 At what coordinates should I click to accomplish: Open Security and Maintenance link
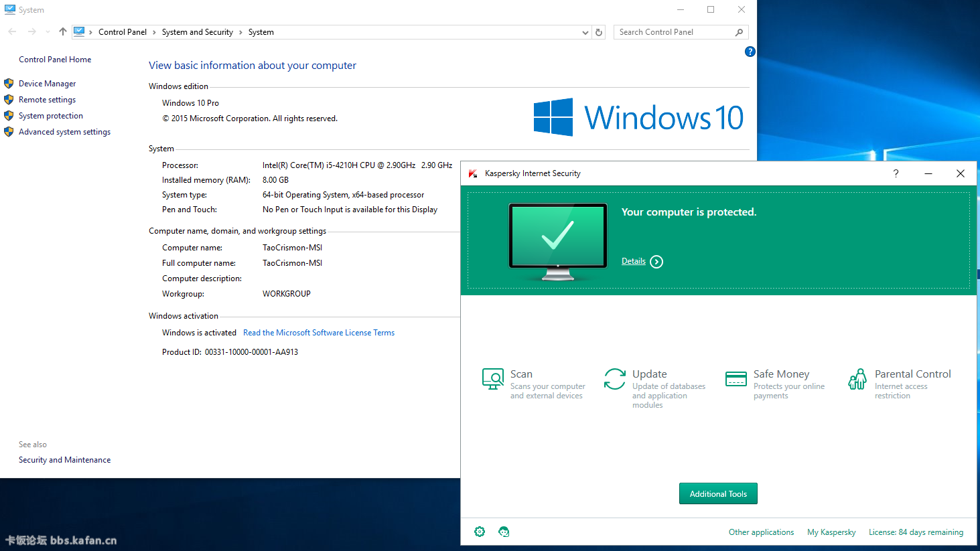pos(64,460)
